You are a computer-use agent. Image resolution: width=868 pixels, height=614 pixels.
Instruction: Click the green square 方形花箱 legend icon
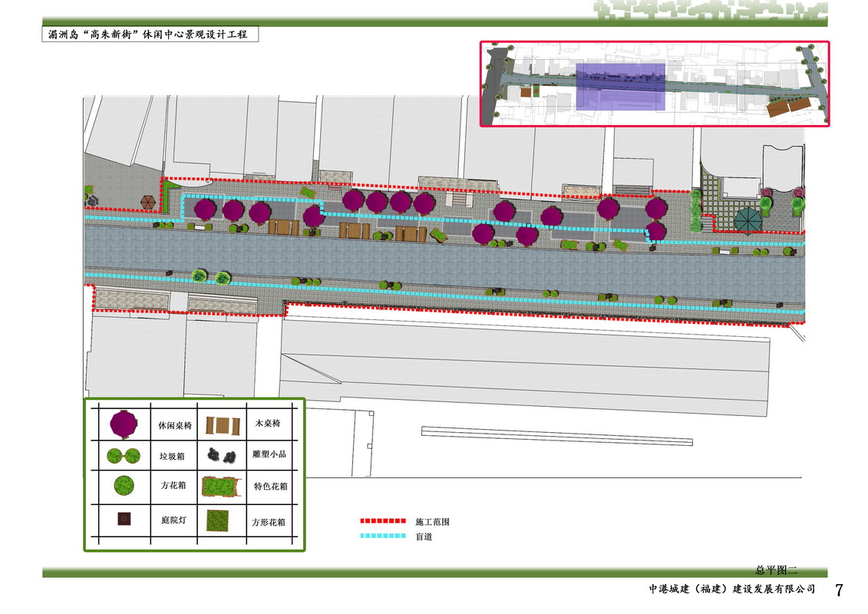pyautogui.click(x=217, y=520)
